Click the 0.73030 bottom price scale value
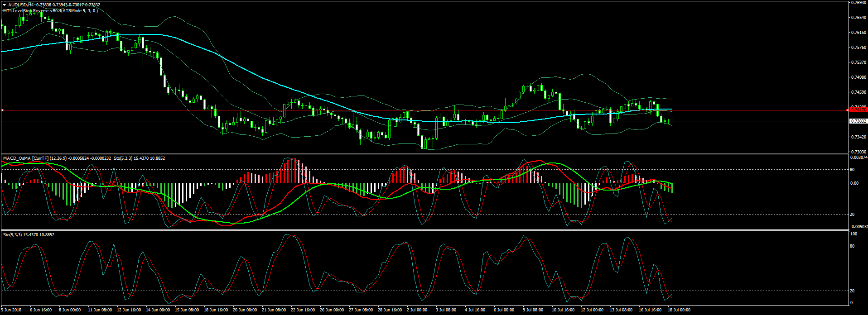The width and height of the screenshot is (868, 315). click(x=858, y=152)
